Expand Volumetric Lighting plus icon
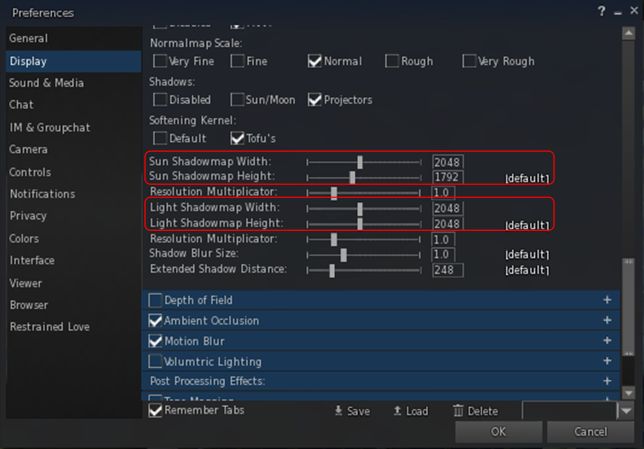This screenshot has width=644, height=449. pyautogui.click(x=607, y=361)
